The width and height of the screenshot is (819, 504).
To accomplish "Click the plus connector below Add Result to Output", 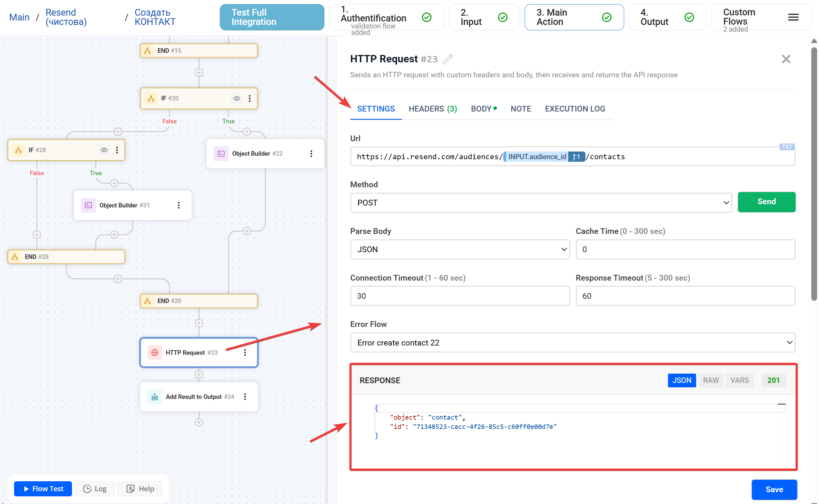I will pyautogui.click(x=199, y=423).
